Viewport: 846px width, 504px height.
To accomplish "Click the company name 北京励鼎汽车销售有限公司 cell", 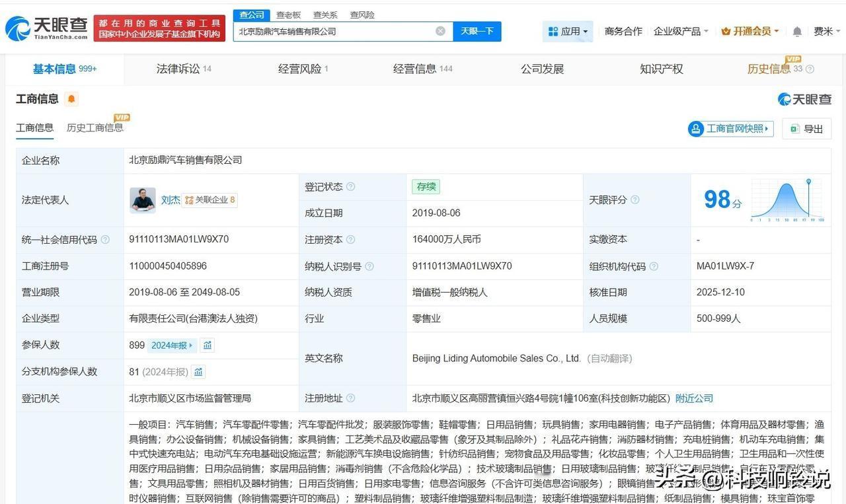I will (186, 161).
